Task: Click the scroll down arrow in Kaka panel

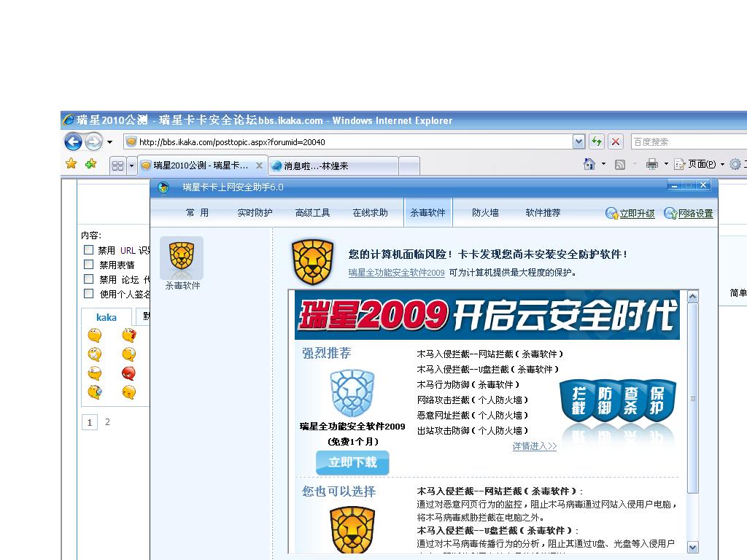Action: tap(693, 548)
